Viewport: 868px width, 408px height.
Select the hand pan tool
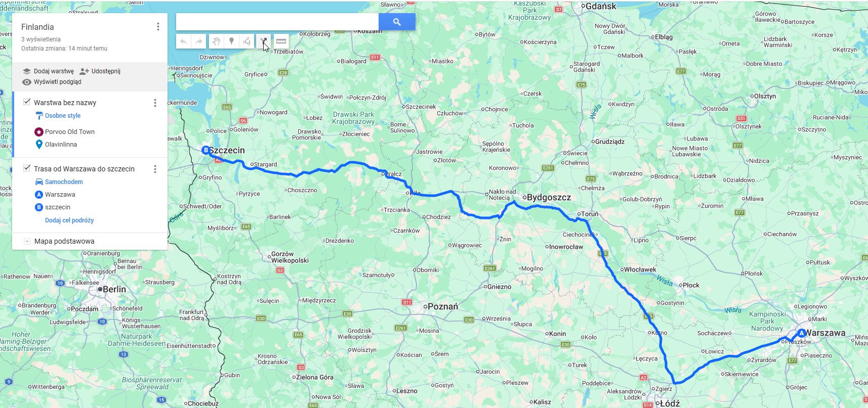216,41
